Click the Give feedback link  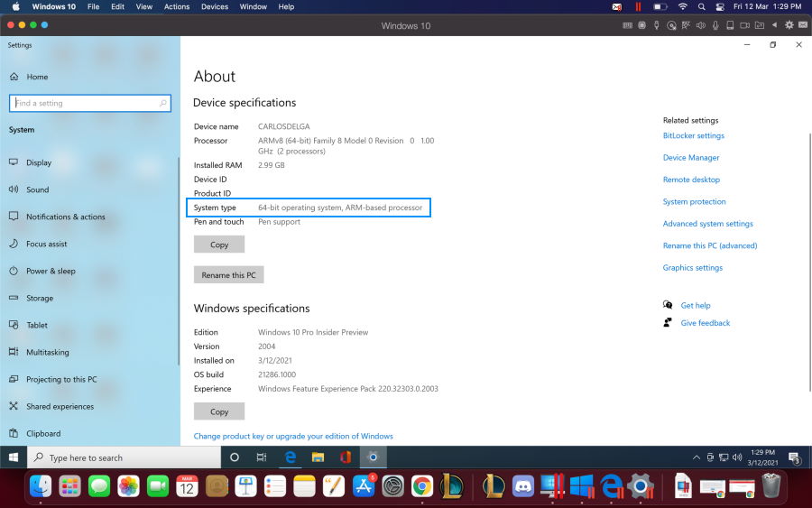tap(706, 323)
